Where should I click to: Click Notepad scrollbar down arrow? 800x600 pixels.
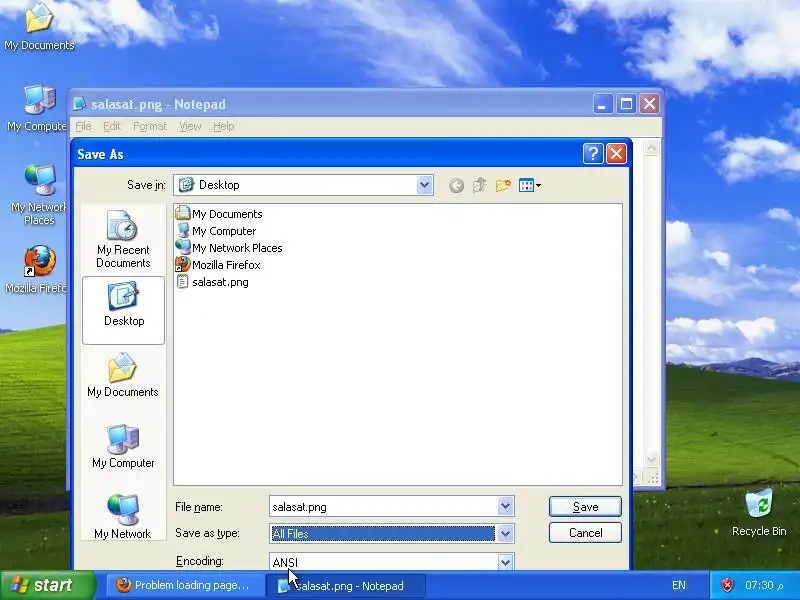pos(652,460)
